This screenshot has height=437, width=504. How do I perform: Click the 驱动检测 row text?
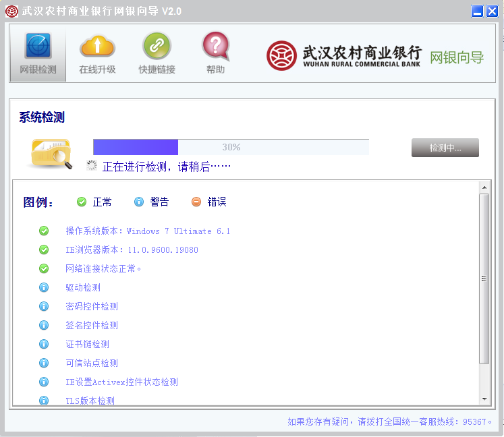pyautogui.click(x=83, y=287)
